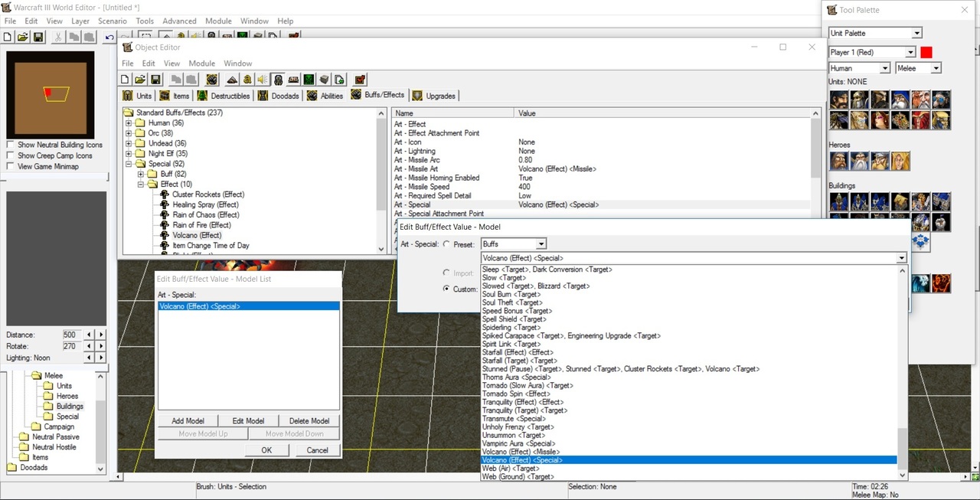Click the Distance value field showing 500
Image resolution: width=980 pixels, height=500 pixels.
[71, 335]
